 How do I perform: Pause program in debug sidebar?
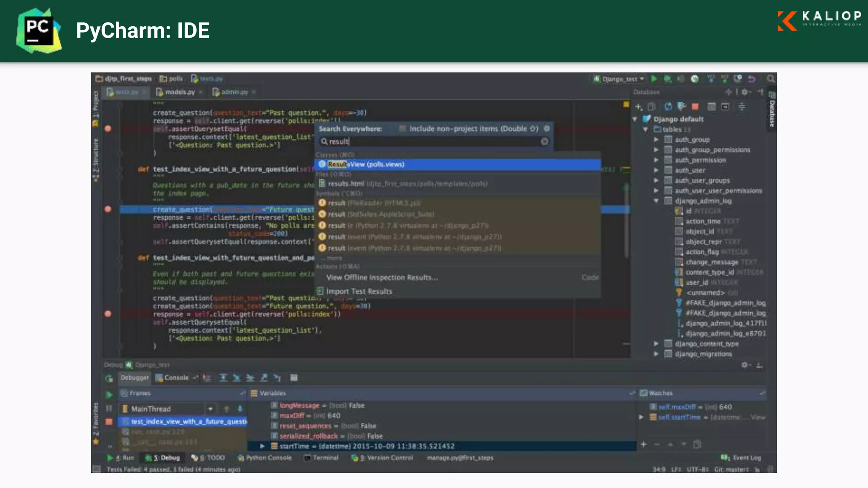click(x=109, y=408)
